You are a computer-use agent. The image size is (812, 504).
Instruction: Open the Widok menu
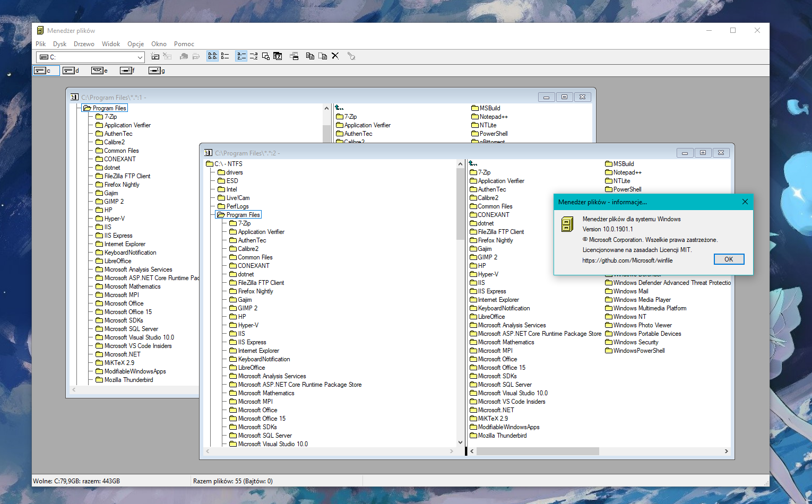pos(111,44)
